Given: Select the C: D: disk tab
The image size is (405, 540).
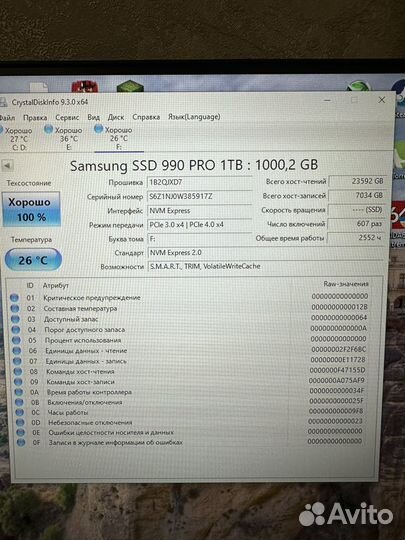Looking at the screenshot, I should [18, 139].
